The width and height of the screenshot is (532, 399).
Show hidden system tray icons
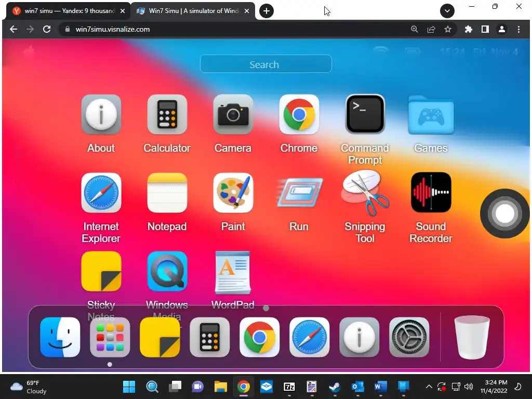[x=429, y=387]
